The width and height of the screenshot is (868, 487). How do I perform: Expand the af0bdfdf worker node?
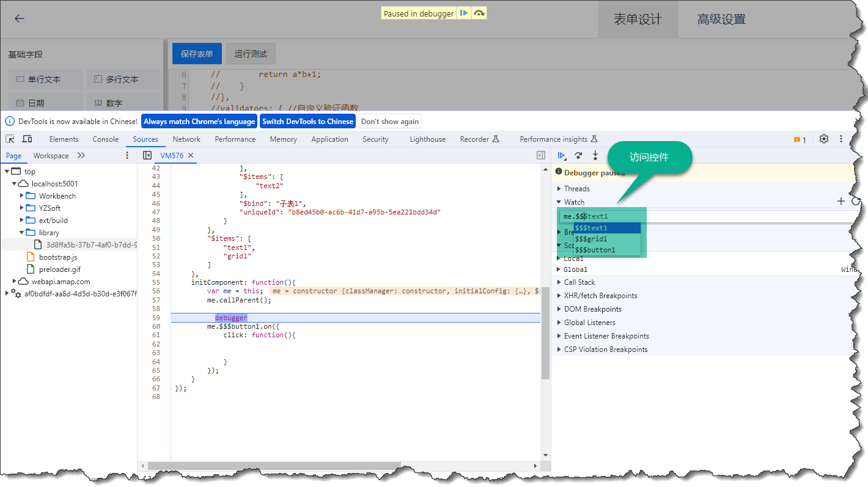[x=7, y=293]
